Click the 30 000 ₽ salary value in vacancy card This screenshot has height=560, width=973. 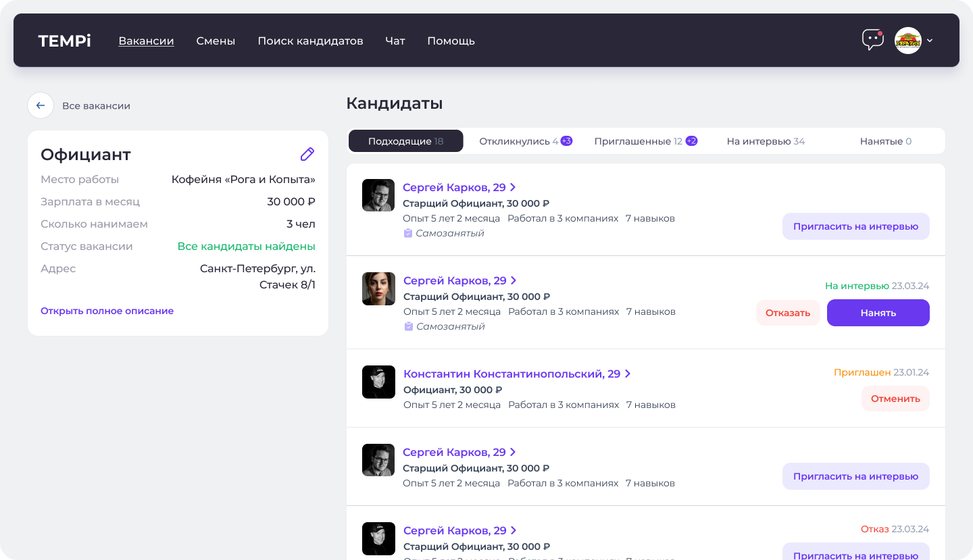click(291, 202)
